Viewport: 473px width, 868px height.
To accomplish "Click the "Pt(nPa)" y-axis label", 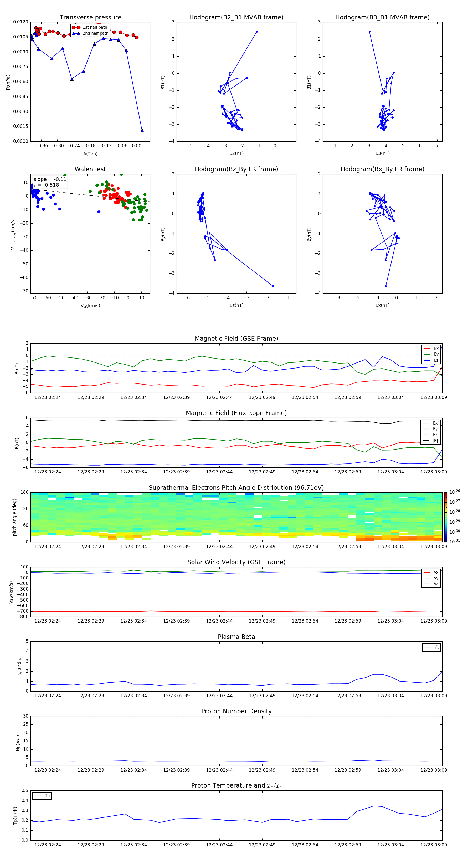I will click(8, 82).
